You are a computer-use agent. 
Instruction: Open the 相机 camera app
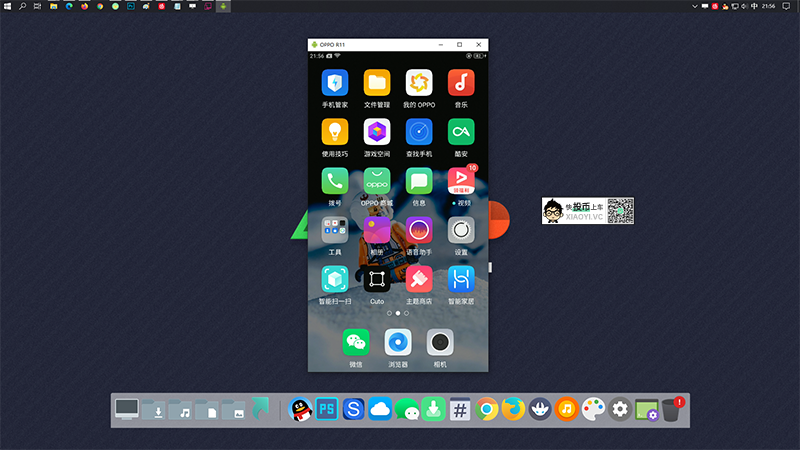pos(440,343)
